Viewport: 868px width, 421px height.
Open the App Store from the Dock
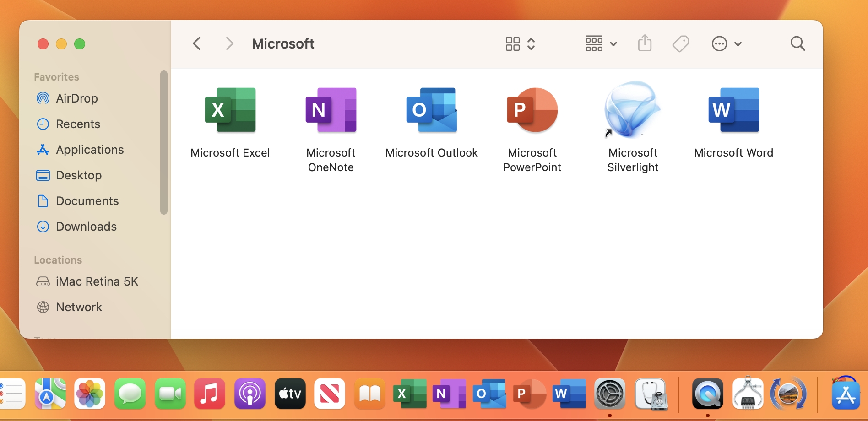tap(846, 394)
